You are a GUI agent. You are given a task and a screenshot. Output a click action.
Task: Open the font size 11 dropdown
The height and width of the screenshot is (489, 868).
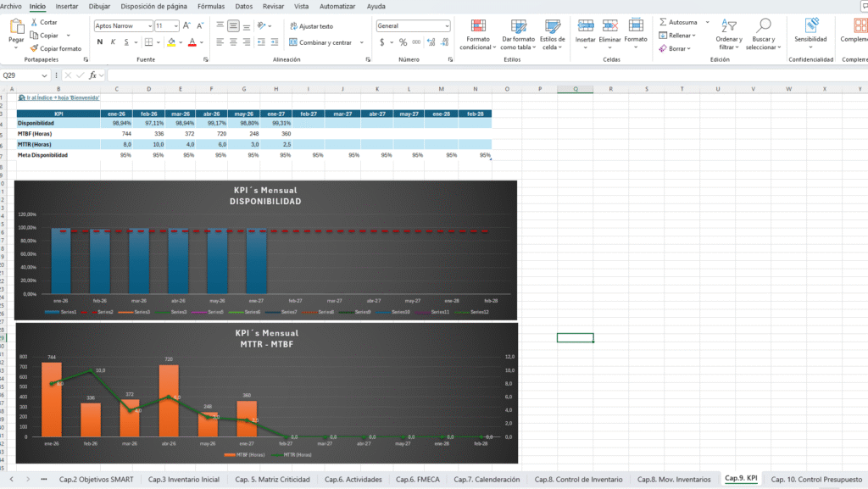(x=176, y=26)
